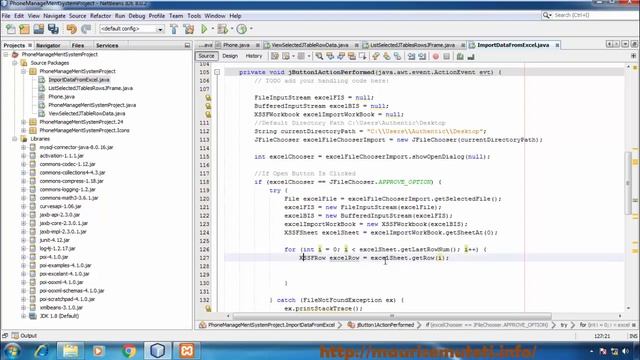640x360 pixels.
Task: Switch to the Navigator tab
Action: click(x=48, y=46)
